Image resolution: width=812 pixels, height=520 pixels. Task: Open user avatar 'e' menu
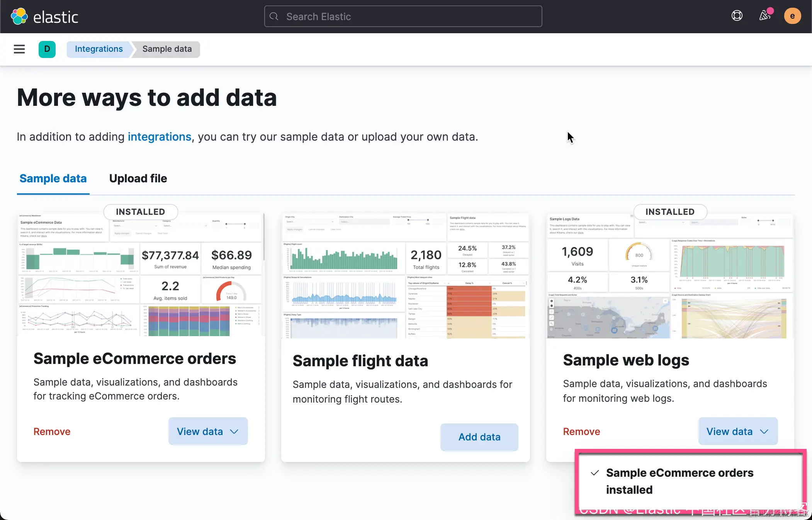(792, 16)
